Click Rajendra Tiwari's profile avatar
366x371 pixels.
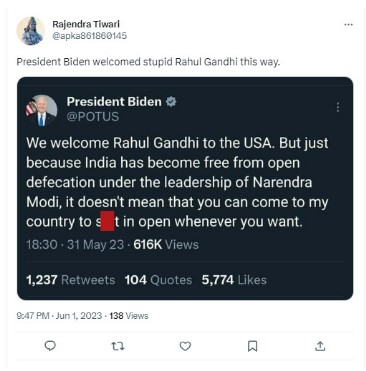pyautogui.click(x=31, y=31)
